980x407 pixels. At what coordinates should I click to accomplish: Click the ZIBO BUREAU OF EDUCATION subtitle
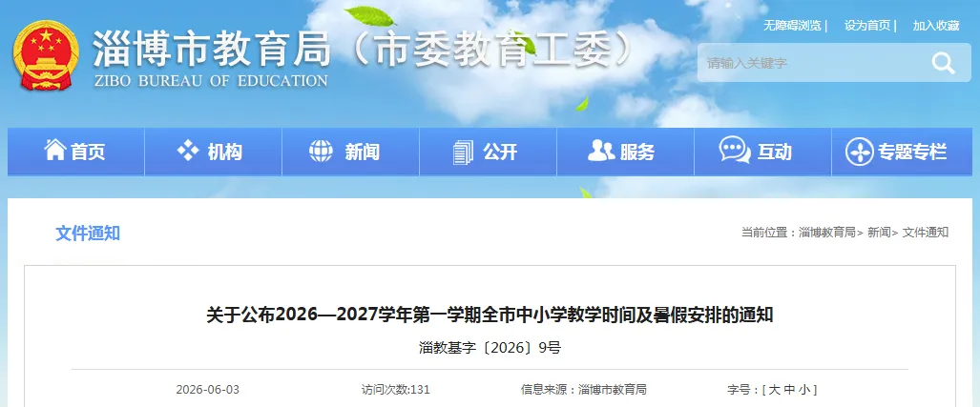tap(211, 80)
